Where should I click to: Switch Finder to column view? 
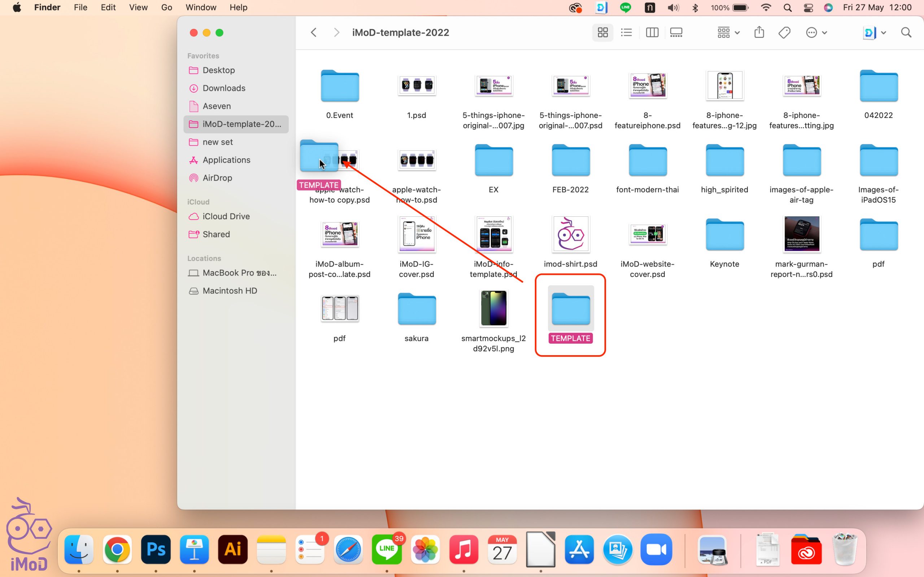(x=652, y=32)
